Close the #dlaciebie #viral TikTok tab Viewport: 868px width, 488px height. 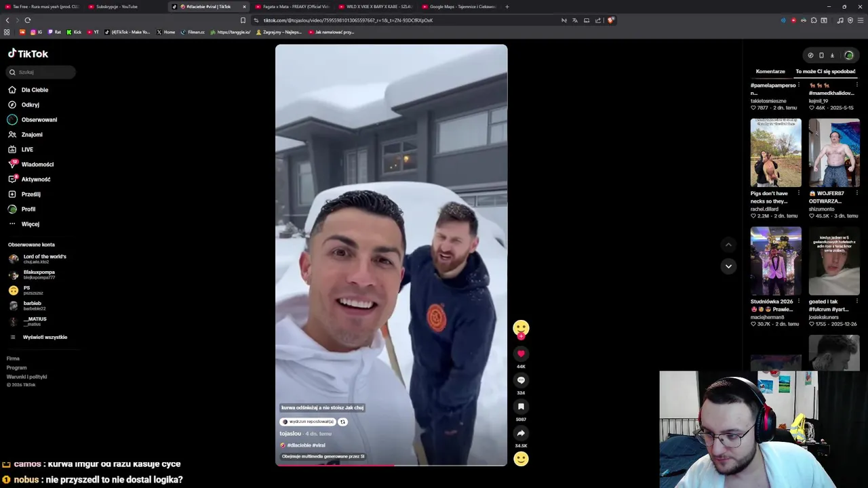click(x=244, y=7)
